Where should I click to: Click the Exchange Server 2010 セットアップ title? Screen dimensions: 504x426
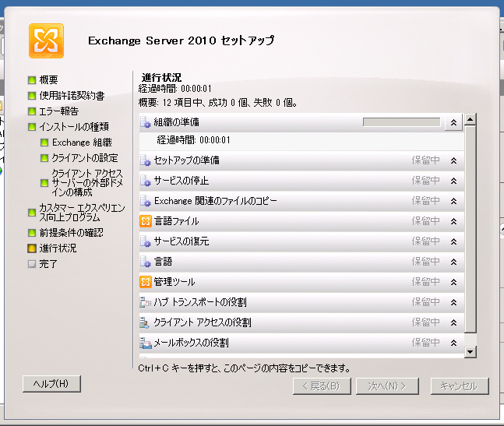(182, 40)
